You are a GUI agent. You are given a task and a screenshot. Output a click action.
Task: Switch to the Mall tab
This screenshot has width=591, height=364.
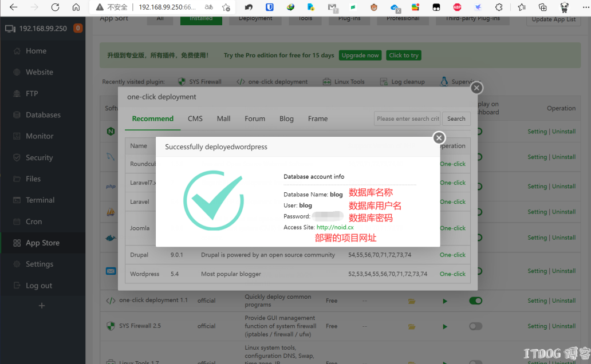pyautogui.click(x=223, y=118)
